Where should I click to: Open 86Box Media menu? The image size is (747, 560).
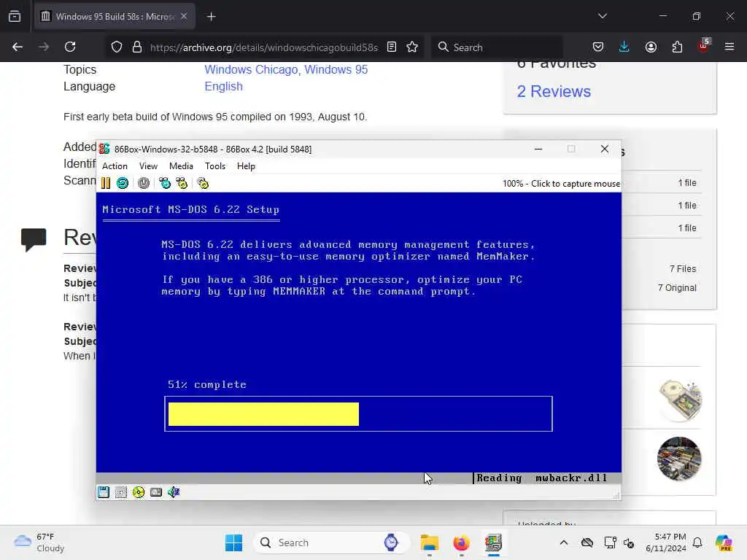[x=181, y=166]
